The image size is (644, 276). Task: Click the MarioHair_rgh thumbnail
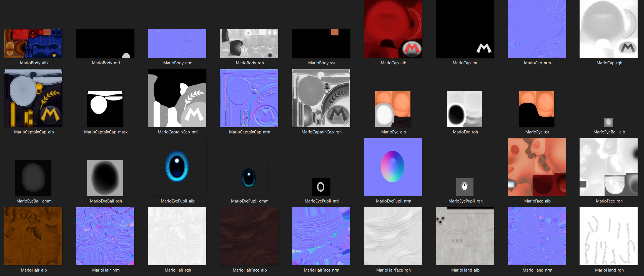[x=177, y=236]
